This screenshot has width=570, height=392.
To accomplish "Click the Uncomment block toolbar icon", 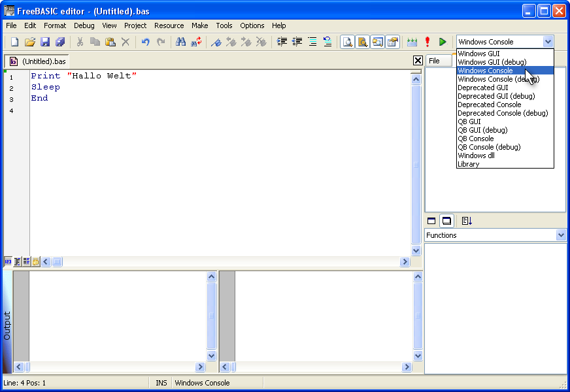I will pyautogui.click(x=327, y=42).
